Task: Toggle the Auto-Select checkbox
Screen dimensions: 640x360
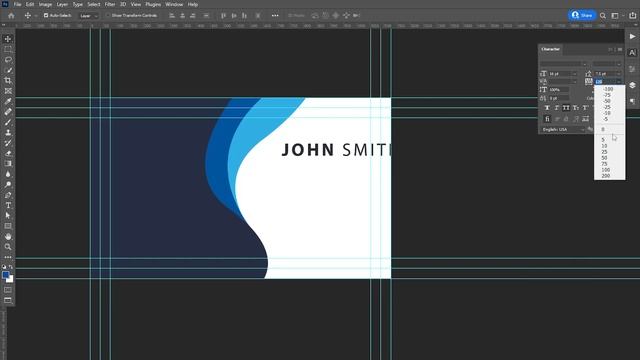Action: pos(46,16)
